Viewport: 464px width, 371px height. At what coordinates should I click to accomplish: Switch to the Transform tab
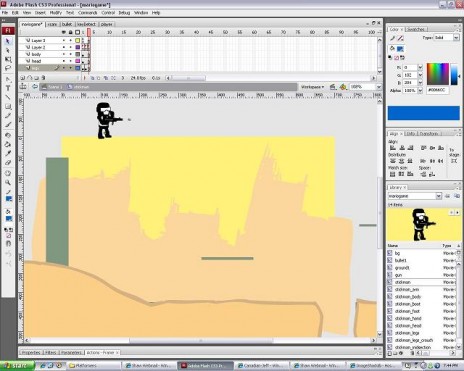click(429, 134)
